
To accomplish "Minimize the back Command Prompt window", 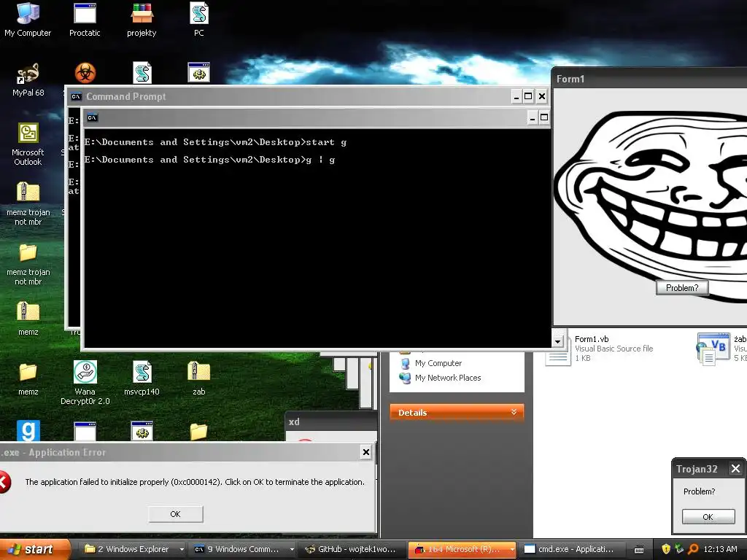I will [516, 97].
